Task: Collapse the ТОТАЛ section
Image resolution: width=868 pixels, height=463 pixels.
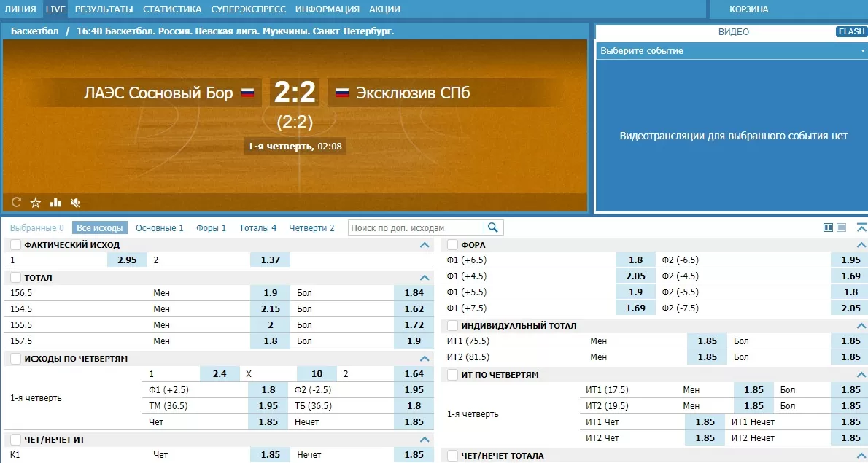Action: click(425, 278)
